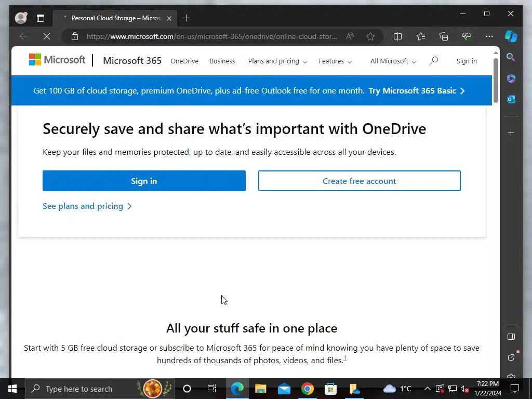Click the address bar URL
Viewport: 532px width, 399px height.
pyautogui.click(x=212, y=36)
